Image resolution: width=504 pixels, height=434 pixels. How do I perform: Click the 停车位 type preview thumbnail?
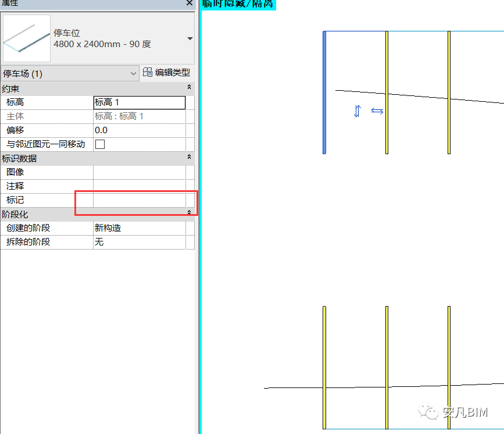click(27, 38)
